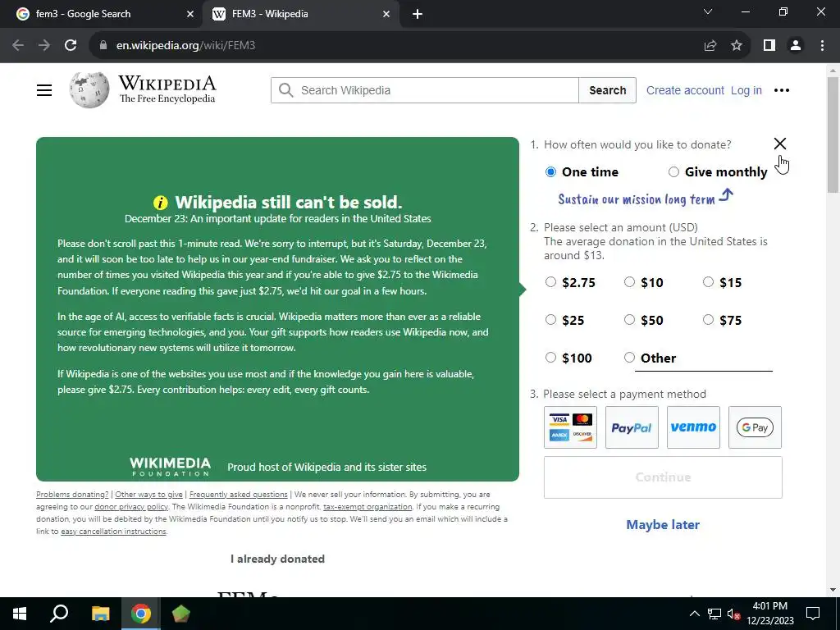Screen dimensions: 840x630
Task: Open the donor privacy policy link
Action: pyautogui.click(x=131, y=507)
